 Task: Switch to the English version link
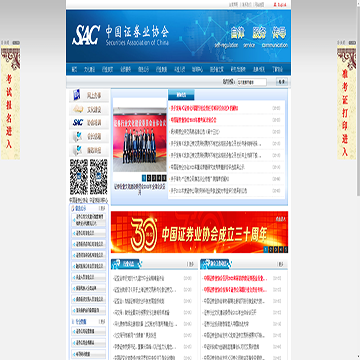coord(280,5)
